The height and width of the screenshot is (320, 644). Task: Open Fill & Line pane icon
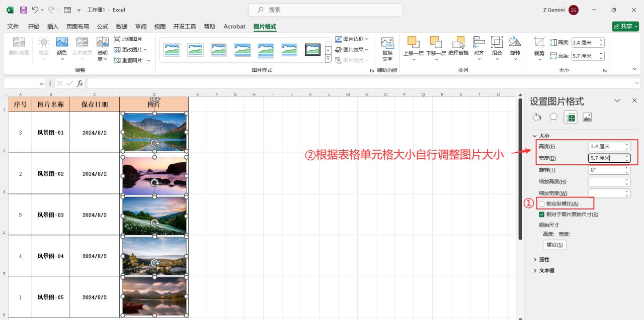coord(537,117)
